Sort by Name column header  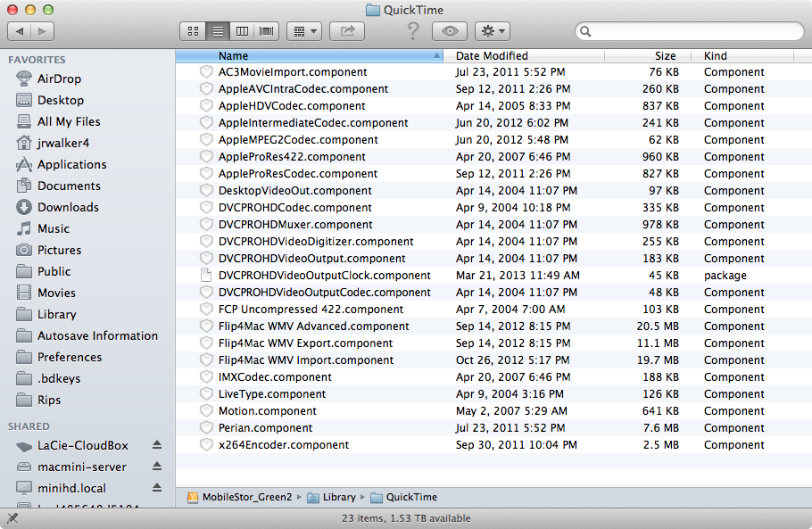pyautogui.click(x=309, y=56)
